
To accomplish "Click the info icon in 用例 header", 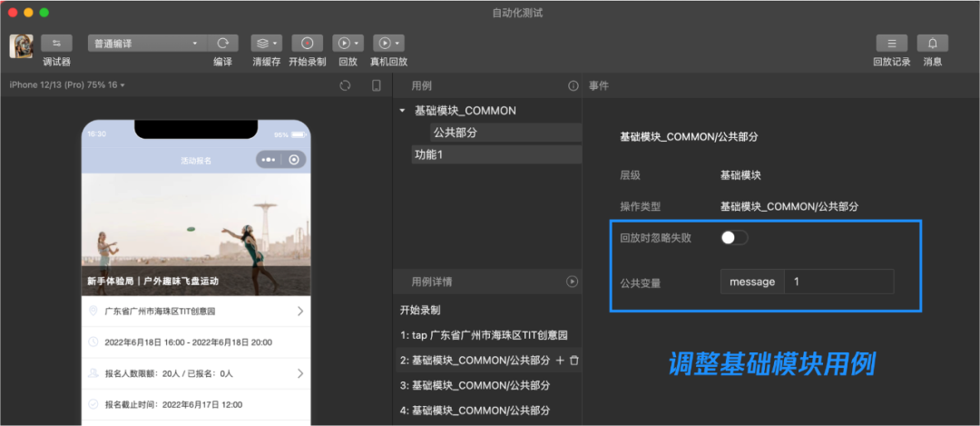I will click(x=573, y=85).
